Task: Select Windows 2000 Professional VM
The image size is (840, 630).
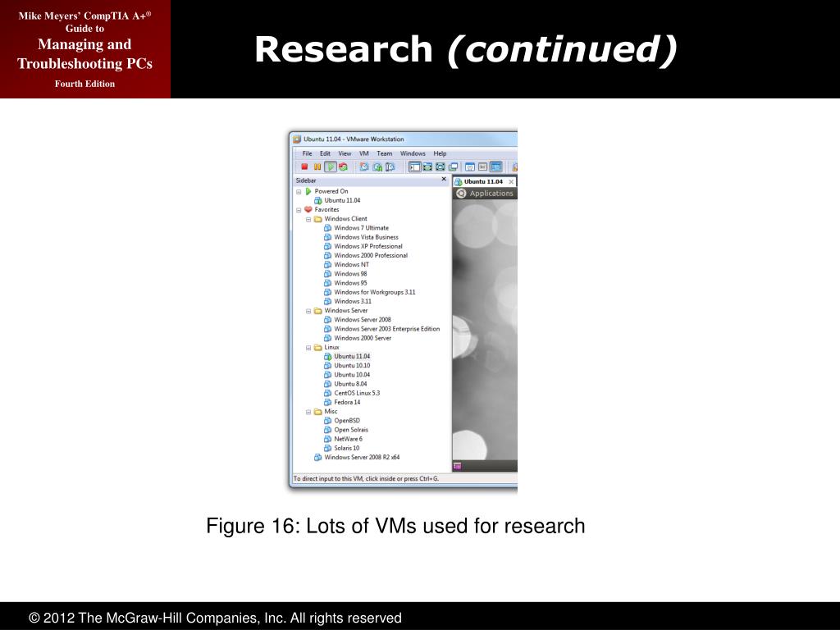Action: click(371, 256)
